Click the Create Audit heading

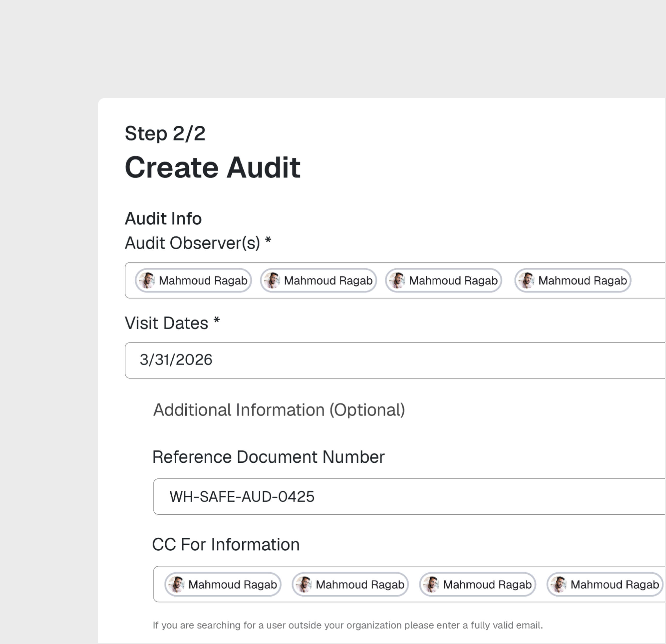213,167
